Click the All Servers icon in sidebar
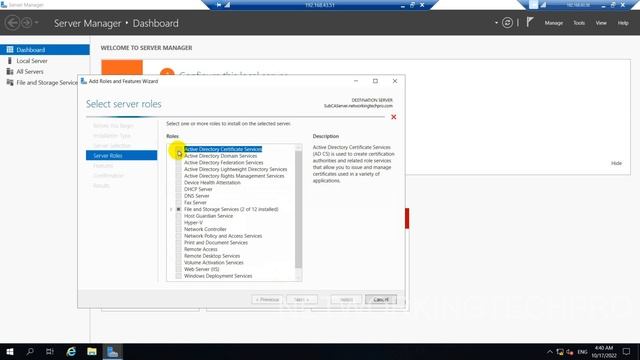This screenshot has width=640, height=360. click(10, 71)
